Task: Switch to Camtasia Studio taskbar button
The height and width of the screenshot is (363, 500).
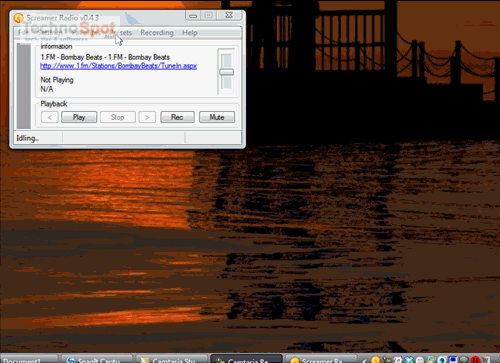Action: coord(172,359)
